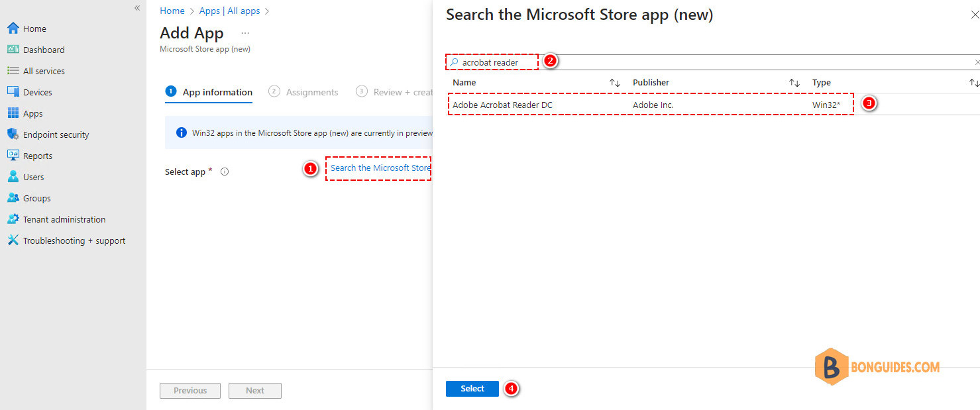Click the Publisher column header

coord(651,83)
